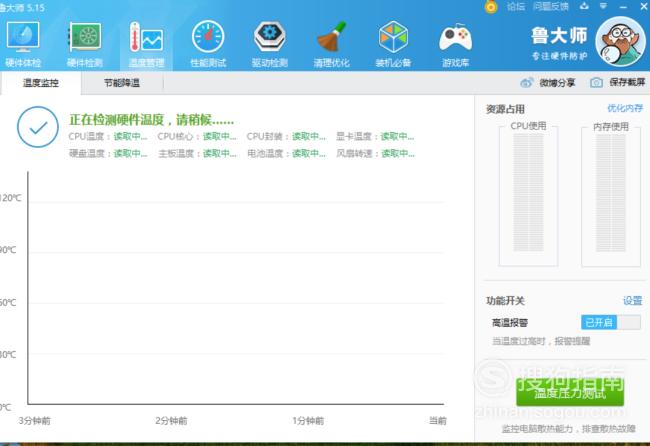Click the 显卡温度 reading value
Viewport: 650px width, 446px height.
[398, 136]
